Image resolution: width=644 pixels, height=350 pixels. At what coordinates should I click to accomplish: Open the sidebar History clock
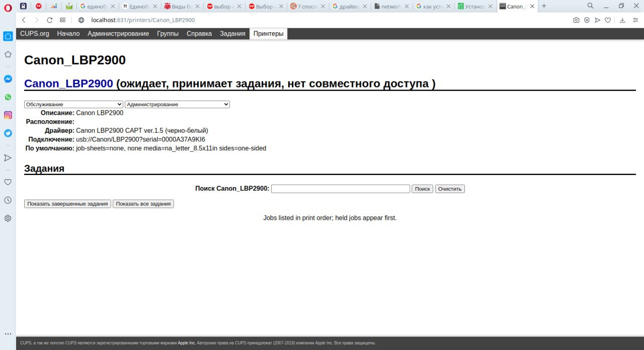[8, 200]
